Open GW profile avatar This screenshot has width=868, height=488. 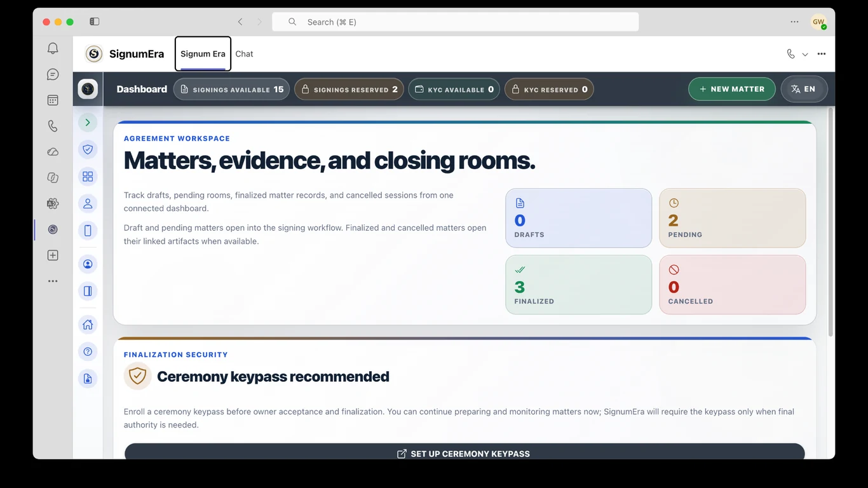click(818, 22)
